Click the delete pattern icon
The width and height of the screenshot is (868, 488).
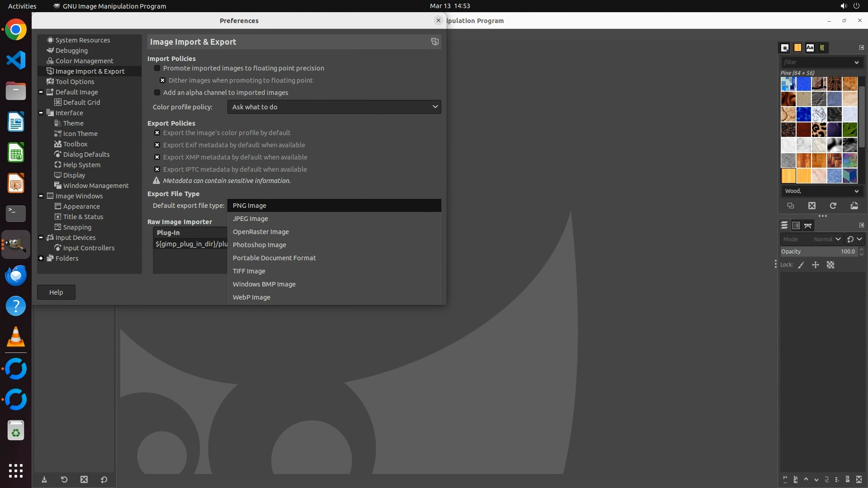(x=812, y=206)
